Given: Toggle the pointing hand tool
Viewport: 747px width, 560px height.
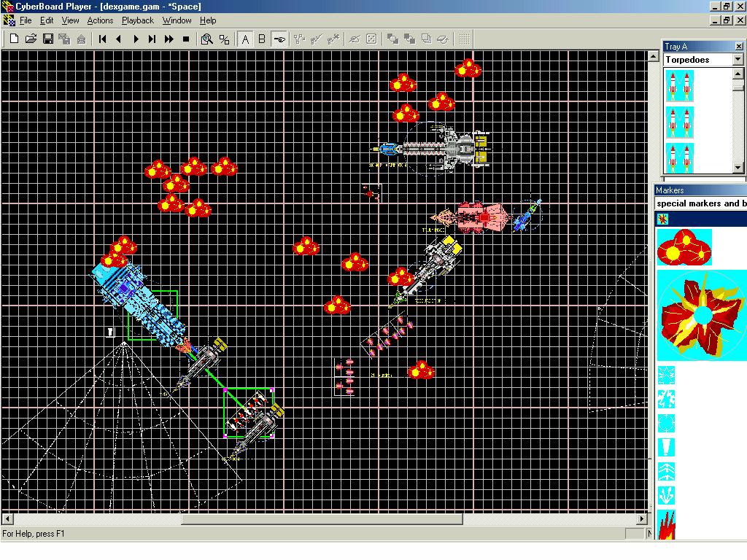Looking at the screenshot, I should pyautogui.click(x=279, y=39).
